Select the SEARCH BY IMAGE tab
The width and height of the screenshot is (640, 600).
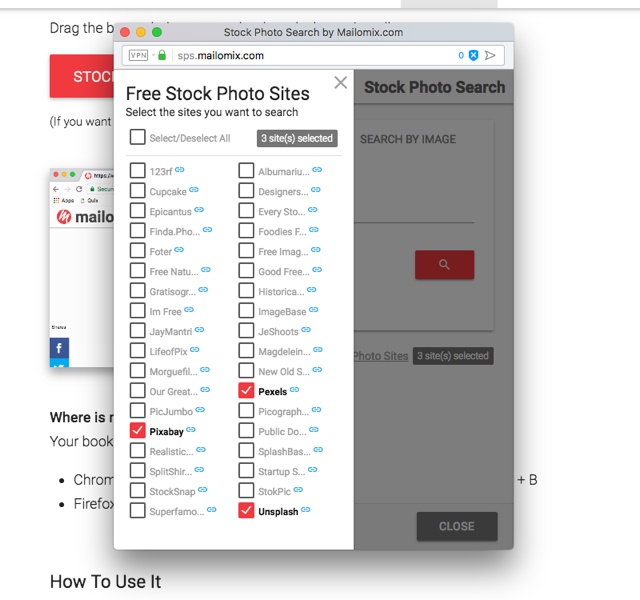click(x=408, y=139)
